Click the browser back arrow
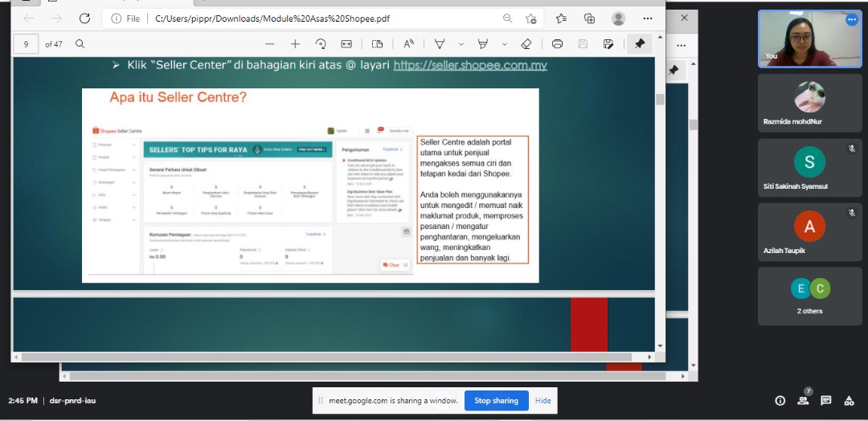The image size is (868, 421). pos(28,18)
